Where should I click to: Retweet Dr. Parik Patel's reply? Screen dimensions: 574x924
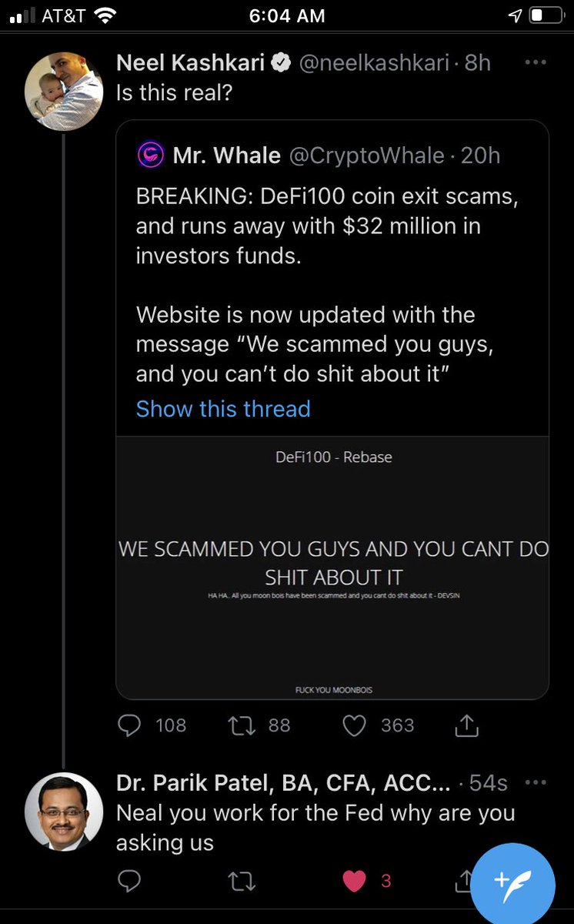242,881
